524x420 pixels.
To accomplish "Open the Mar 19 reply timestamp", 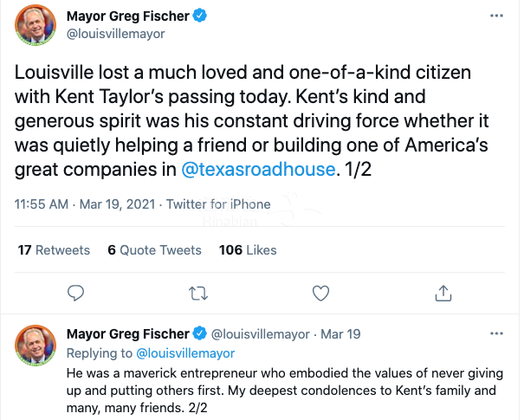I will 341,334.
